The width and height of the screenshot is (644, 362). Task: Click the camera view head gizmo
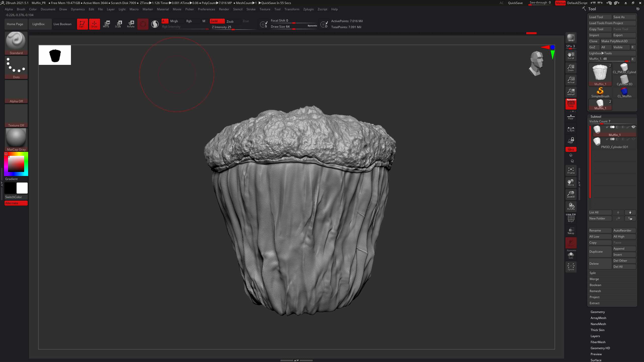(x=537, y=63)
